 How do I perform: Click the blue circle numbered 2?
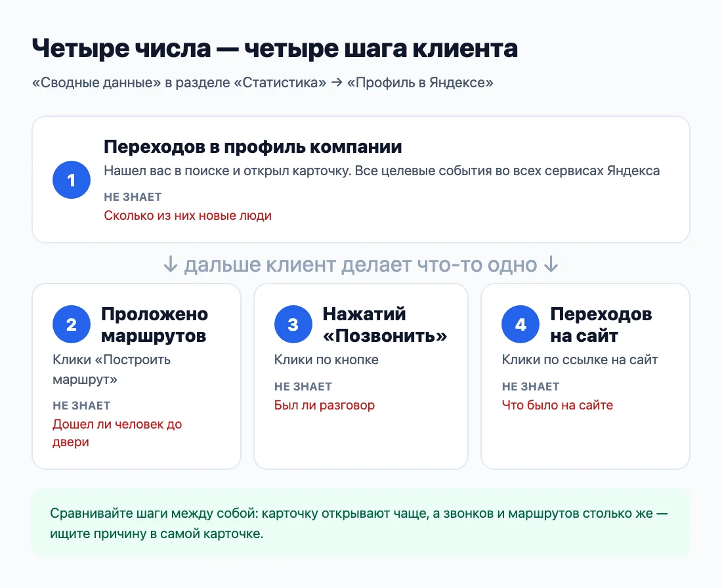pos(72,324)
